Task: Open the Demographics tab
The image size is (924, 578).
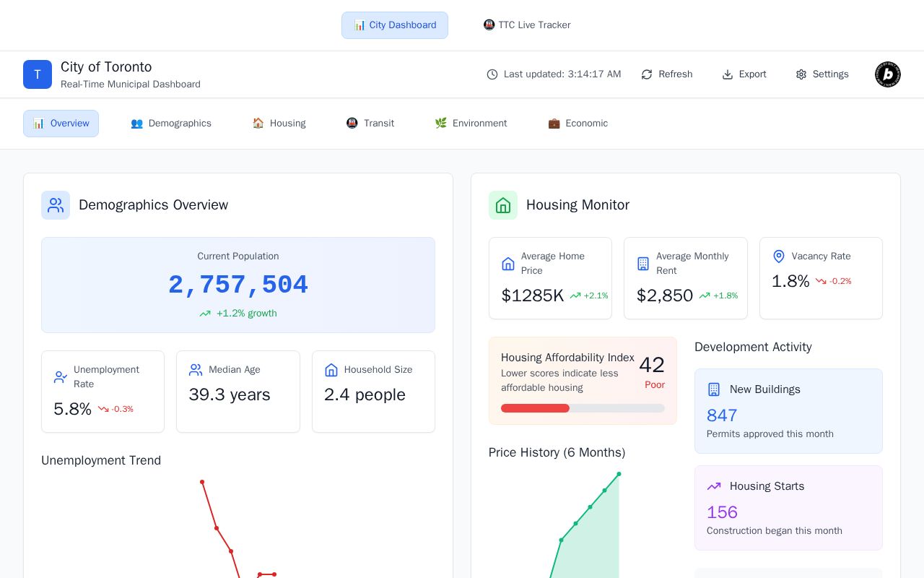Action: point(171,124)
